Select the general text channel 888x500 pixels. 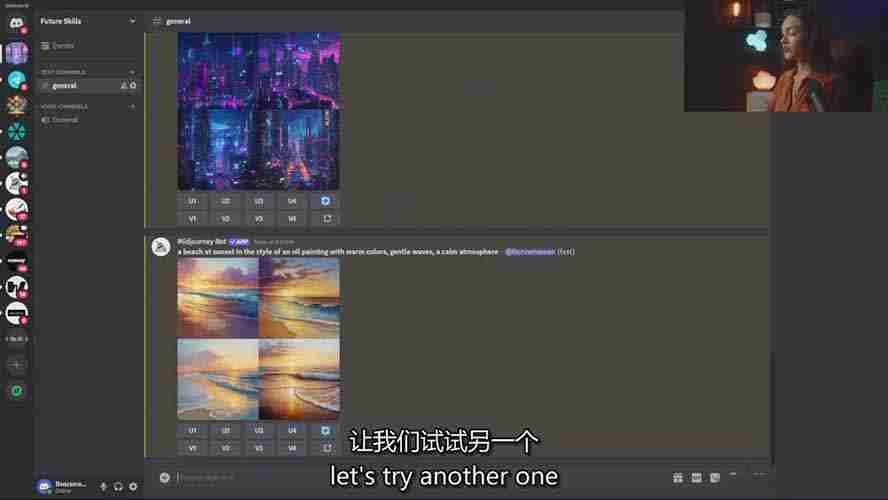tap(65, 86)
